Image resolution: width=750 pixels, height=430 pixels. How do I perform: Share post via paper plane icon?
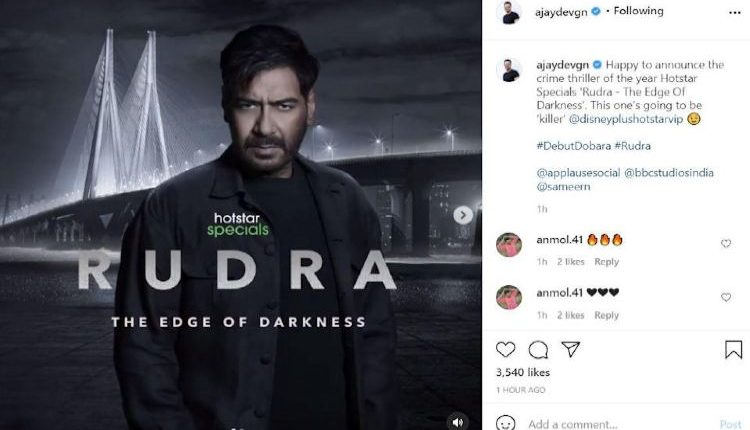tap(571, 349)
